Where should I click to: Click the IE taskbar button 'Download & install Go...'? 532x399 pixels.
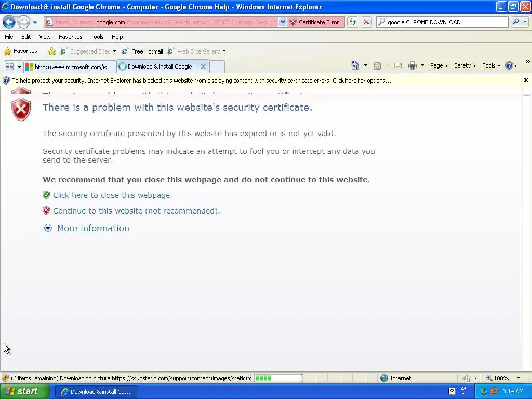point(96,392)
